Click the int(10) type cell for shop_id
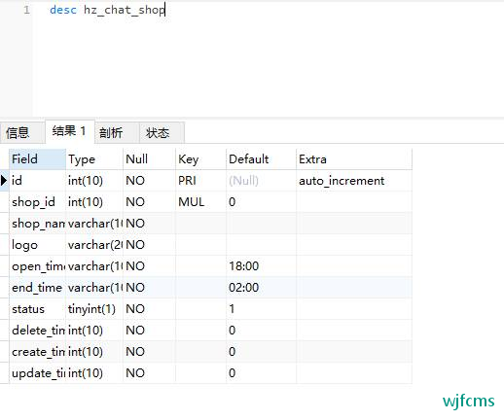504x420 pixels. tap(94, 202)
